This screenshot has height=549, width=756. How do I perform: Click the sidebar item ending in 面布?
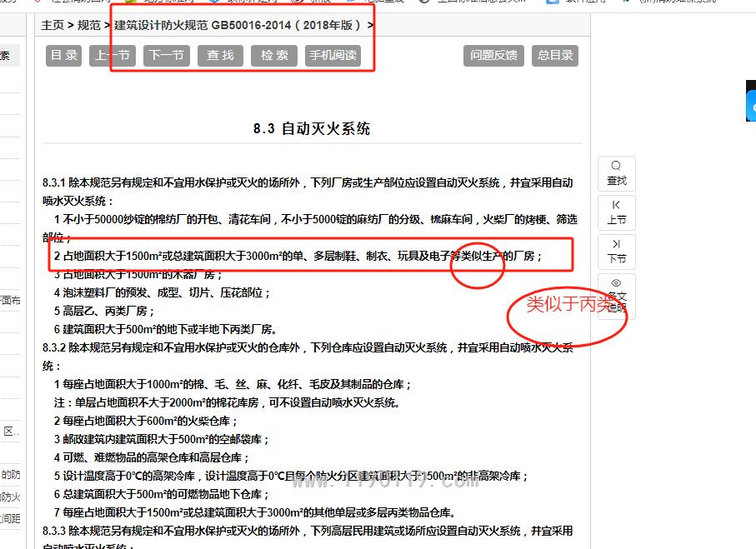pos(11,301)
